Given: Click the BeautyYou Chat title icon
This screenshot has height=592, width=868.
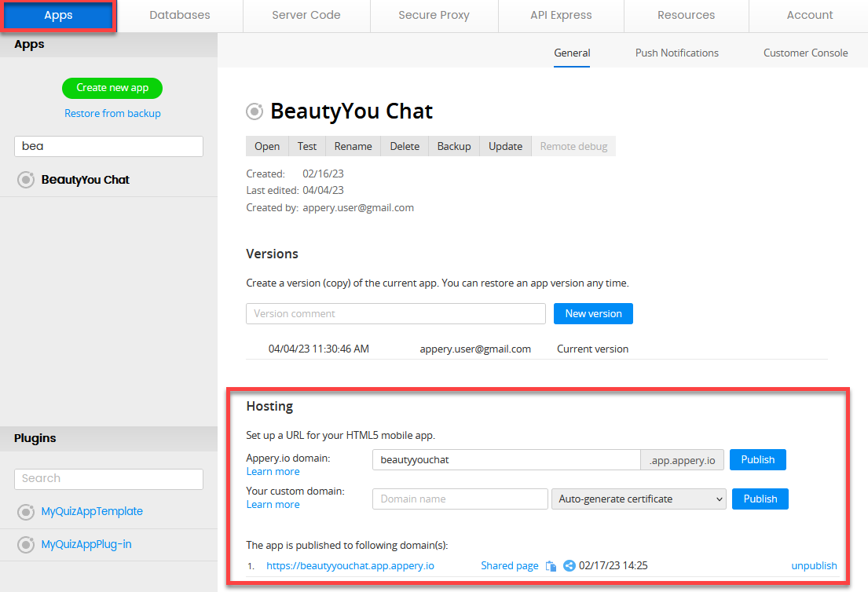Looking at the screenshot, I should tap(255, 111).
